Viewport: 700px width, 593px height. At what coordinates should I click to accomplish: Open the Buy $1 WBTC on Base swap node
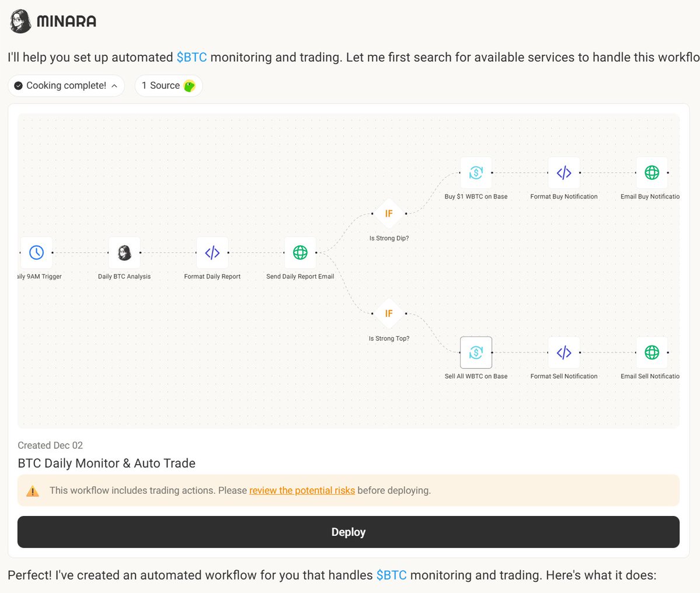pos(476,173)
